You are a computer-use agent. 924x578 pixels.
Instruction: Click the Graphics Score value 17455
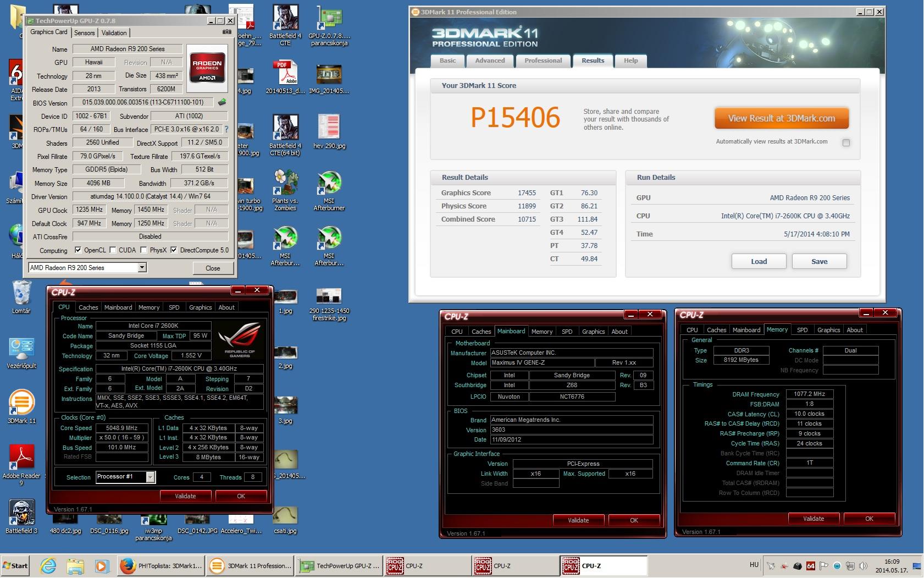click(x=527, y=193)
